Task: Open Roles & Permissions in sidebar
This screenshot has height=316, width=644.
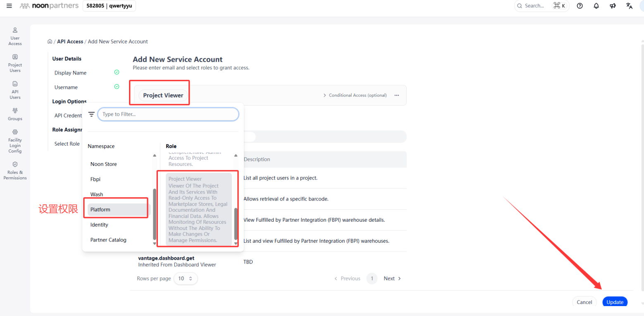Action: pos(15,171)
